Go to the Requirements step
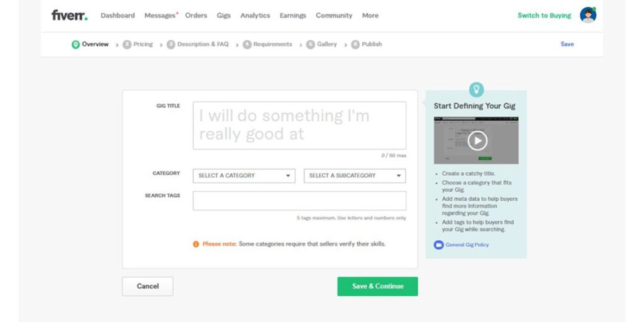This screenshot has height=322, width=644. 273,45
